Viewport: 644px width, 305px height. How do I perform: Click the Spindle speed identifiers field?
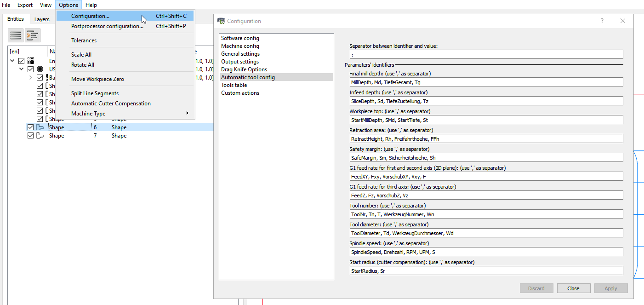click(x=486, y=252)
